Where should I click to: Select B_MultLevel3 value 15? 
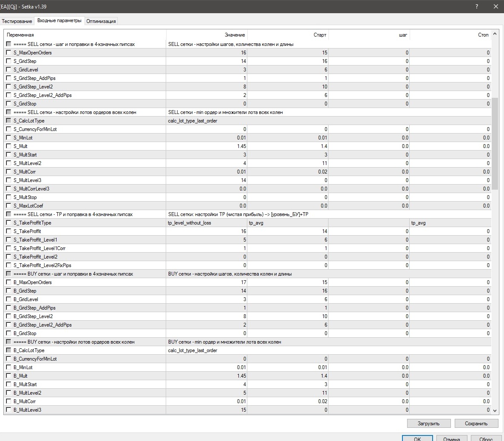(x=207, y=410)
